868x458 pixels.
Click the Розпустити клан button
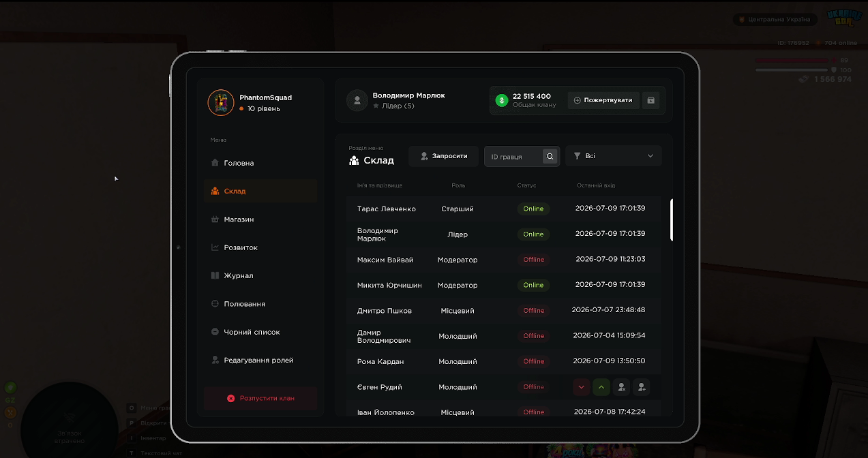coord(260,398)
